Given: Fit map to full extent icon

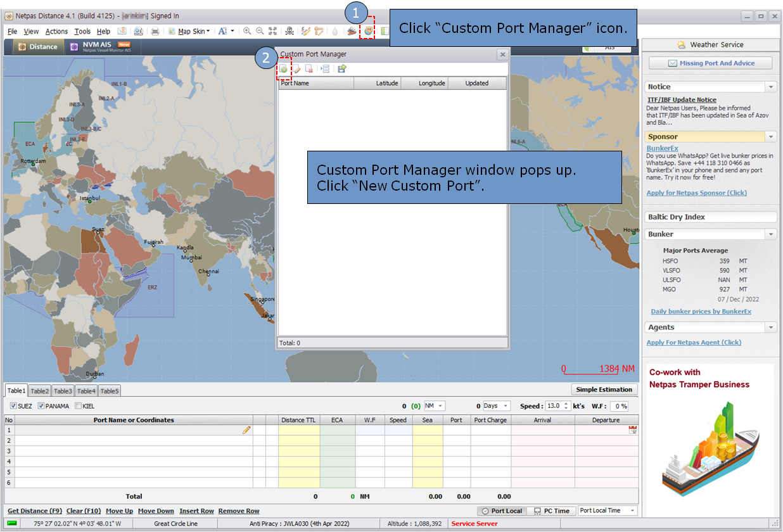Looking at the screenshot, I should pyautogui.click(x=273, y=31).
